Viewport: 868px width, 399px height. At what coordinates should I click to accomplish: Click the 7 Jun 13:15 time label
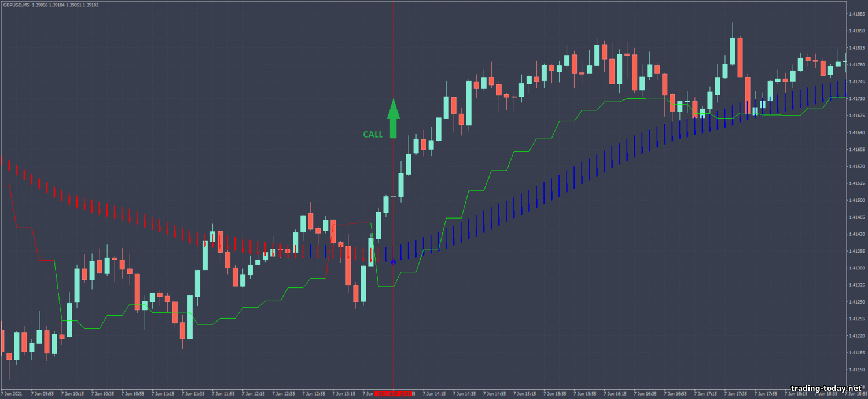(x=343, y=394)
